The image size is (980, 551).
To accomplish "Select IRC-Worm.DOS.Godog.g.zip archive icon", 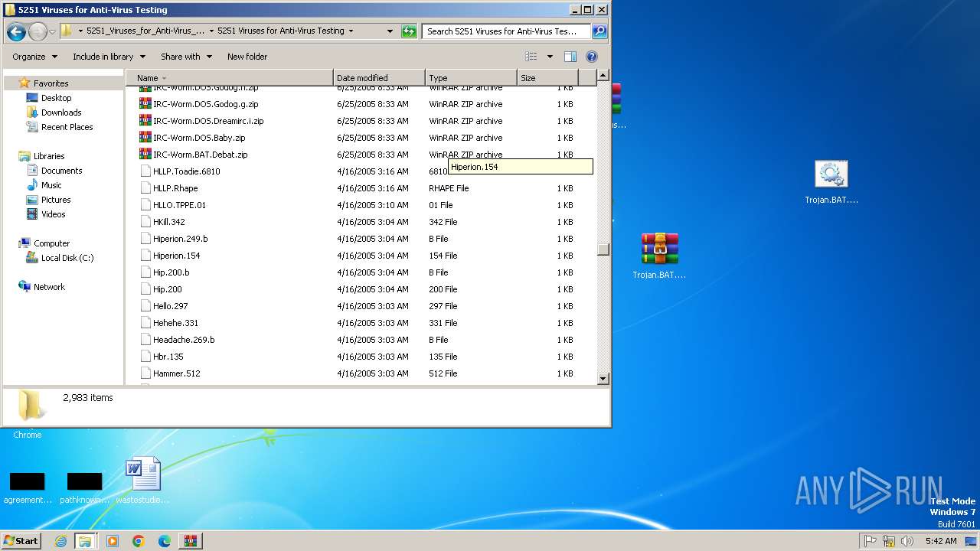I will (x=145, y=104).
